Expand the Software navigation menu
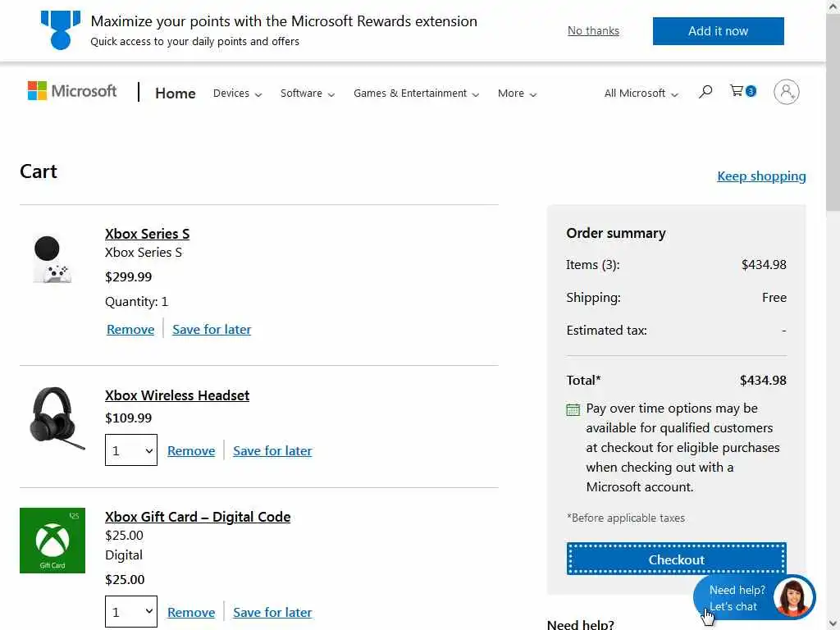The image size is (840, 630). tap(308, 94)
